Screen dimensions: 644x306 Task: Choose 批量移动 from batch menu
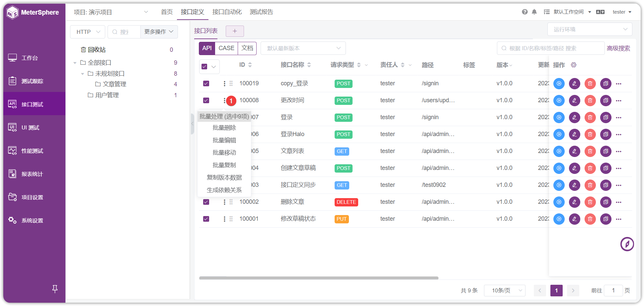[x=224, y=153]
